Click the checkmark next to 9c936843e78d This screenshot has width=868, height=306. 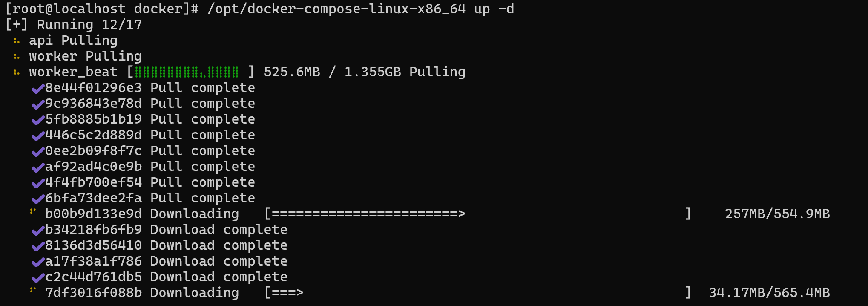click(x=38, y=104)
